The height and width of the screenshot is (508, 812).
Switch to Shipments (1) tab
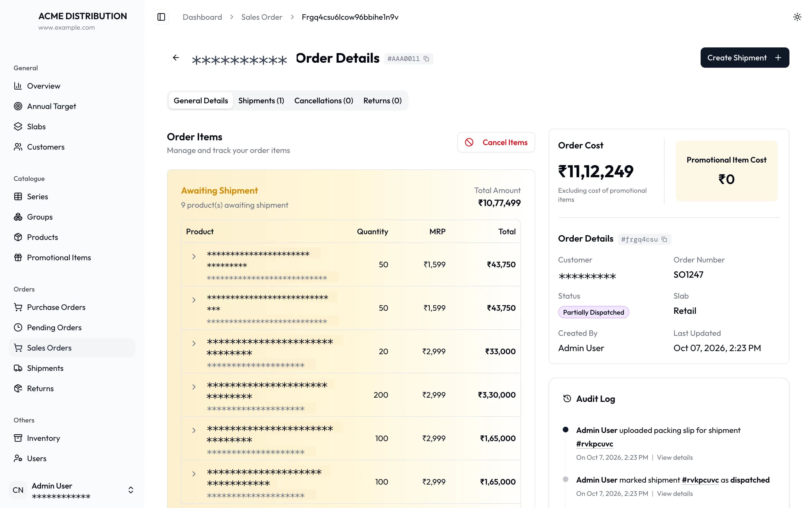point(261,100)
